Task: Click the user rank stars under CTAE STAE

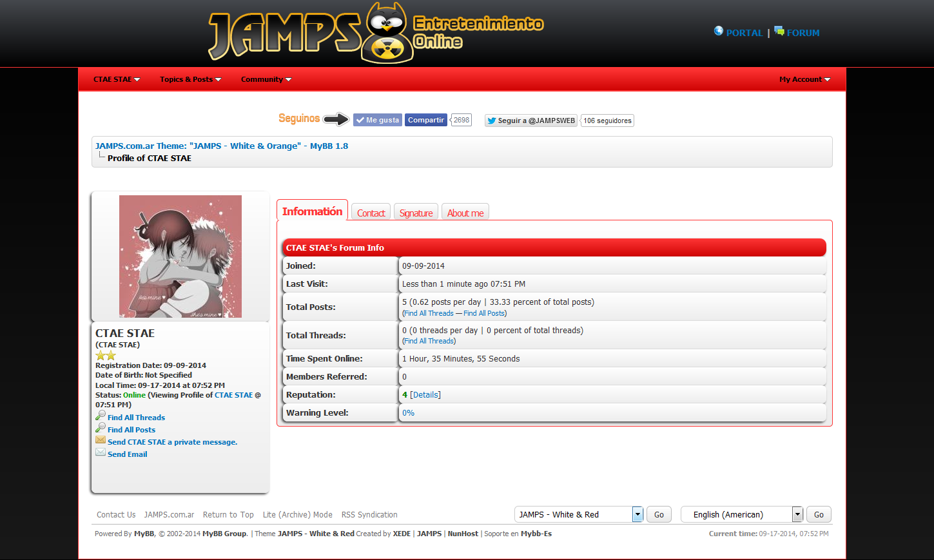Action: tap(106, 355)
